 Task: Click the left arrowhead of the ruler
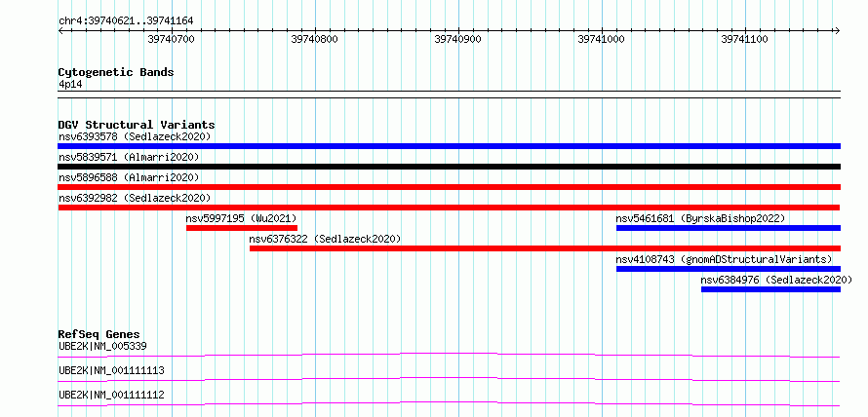[x=60, y=30]
